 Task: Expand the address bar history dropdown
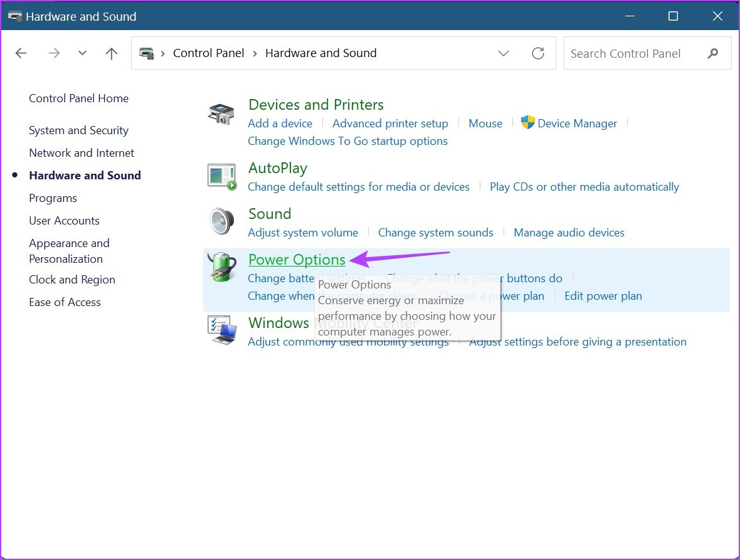pyautogui.click(x=504, y=53)
